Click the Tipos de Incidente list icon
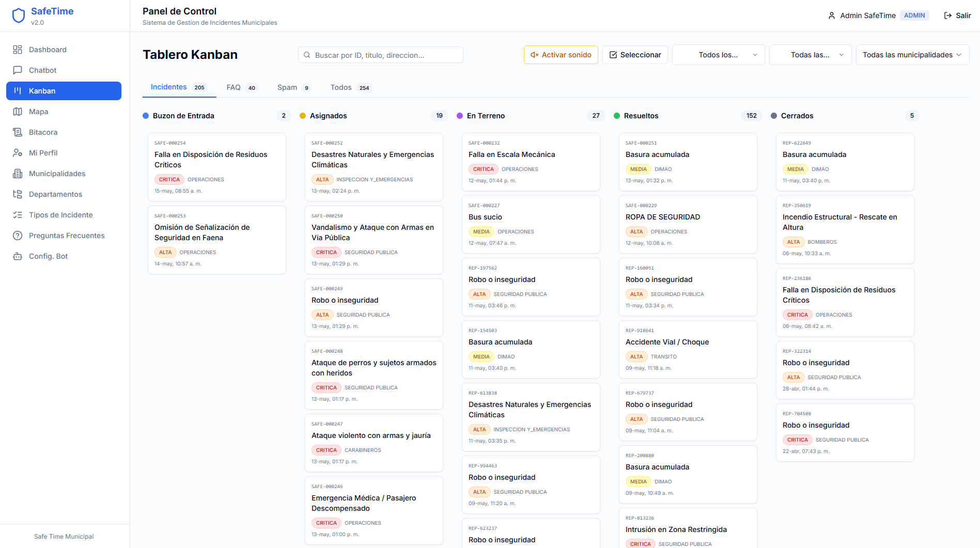Viewport: 980px width, 548px height. pos(18,215)
